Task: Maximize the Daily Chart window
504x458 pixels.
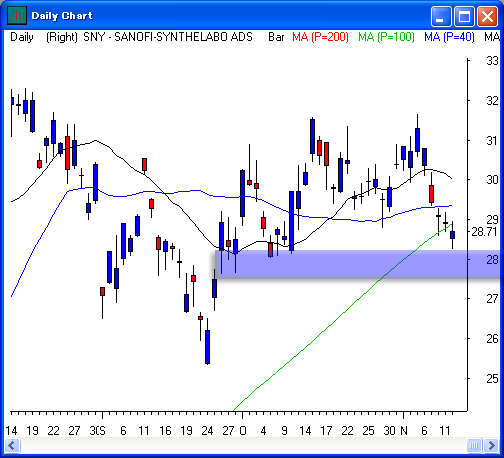Action: pyautogui.click(x=464, y=16)
